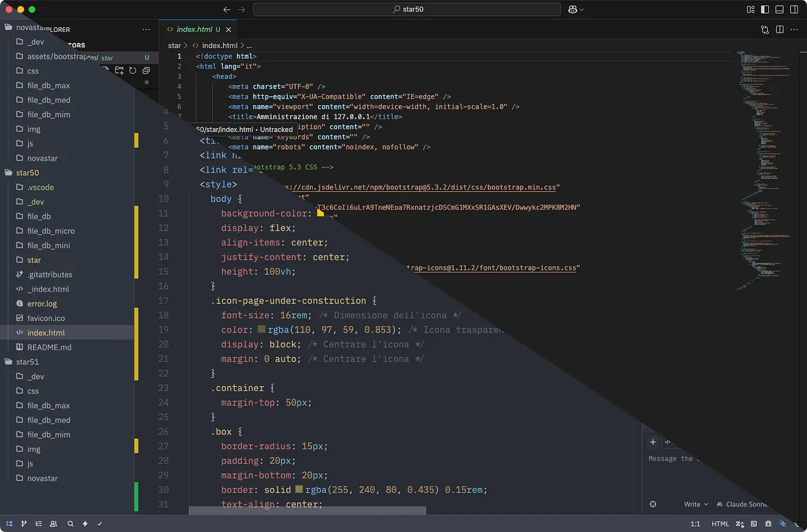Add context with the plus button in agent panel
The height and width of the screenshot is (532, 807).
(653, 442)
